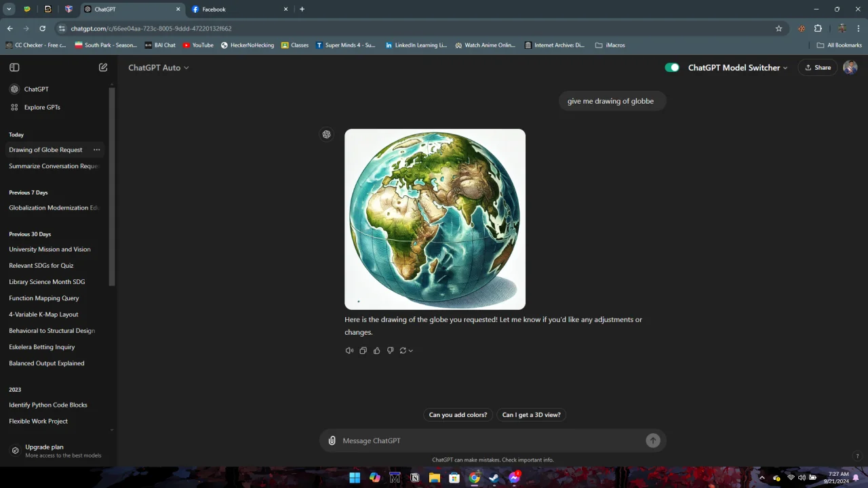Open Explore GPTs in the sidebar
868x488 pixels.
[x=56, y=107]
